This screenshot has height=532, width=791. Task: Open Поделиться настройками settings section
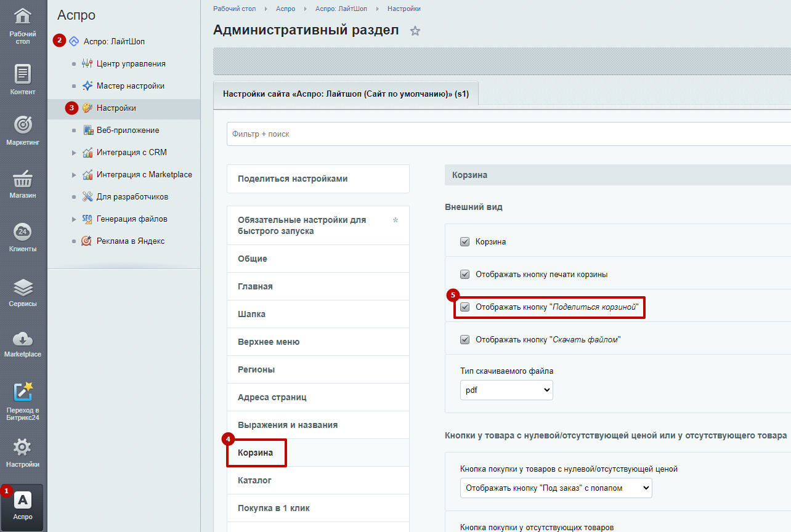[318, 179]
